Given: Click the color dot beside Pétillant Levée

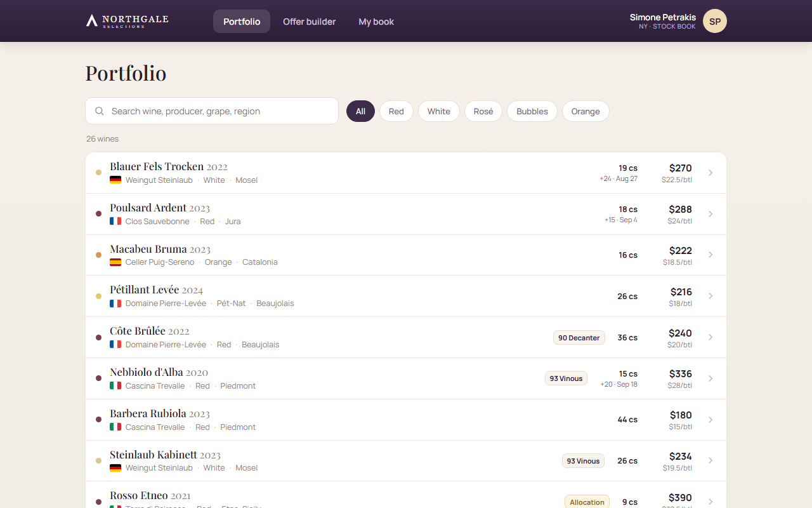Looking at the screenshot, I should click(98, 296).
